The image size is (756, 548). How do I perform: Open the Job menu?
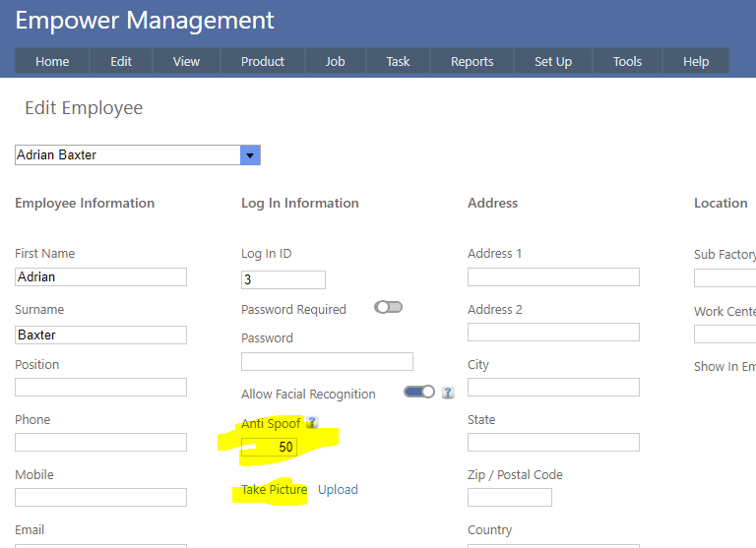(336, 61)
